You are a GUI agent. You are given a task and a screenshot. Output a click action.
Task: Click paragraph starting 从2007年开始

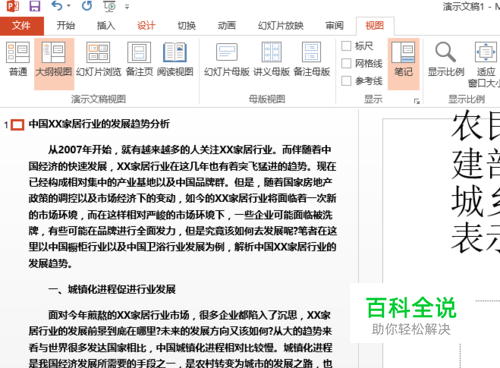[x=182, y=206]
